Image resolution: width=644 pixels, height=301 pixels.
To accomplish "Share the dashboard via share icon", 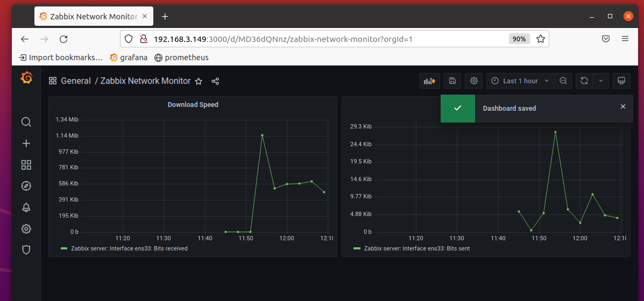I will point(215,81).
